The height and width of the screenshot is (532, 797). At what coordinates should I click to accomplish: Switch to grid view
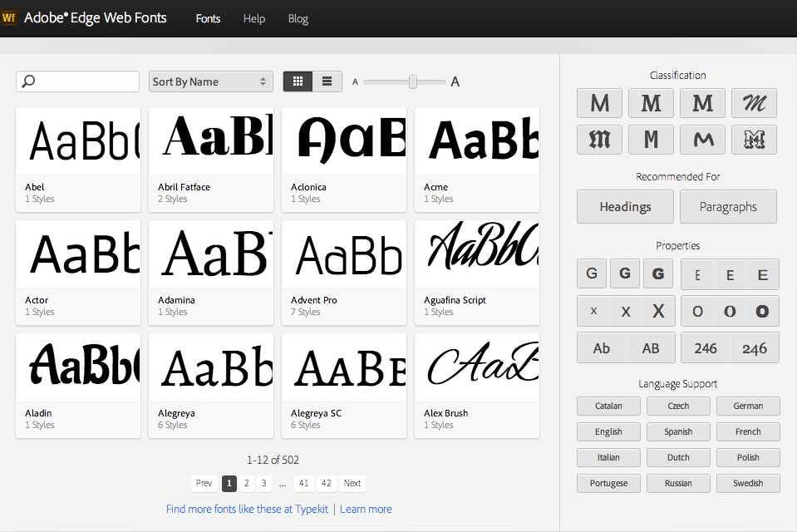[x=298, y=81]
